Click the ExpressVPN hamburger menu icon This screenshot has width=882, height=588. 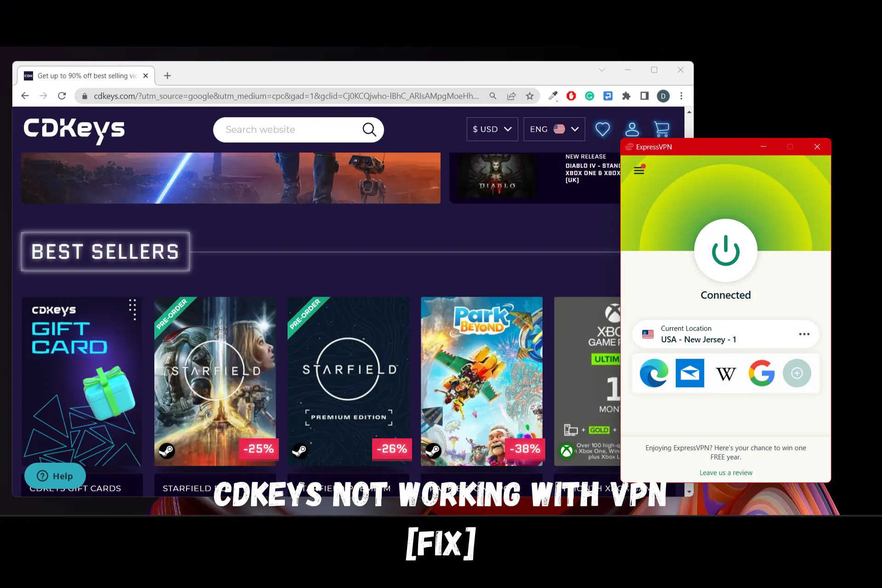tap(639, 170)
